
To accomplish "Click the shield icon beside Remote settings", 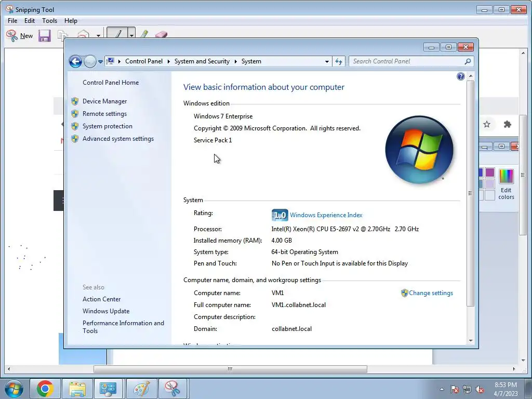I will pos(75,114).
